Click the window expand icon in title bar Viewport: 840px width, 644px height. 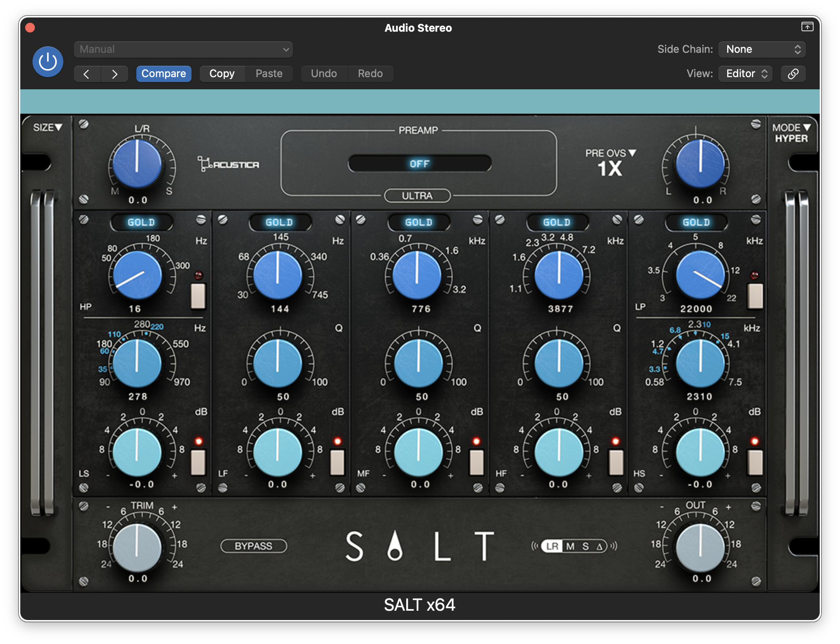[807, 27]
